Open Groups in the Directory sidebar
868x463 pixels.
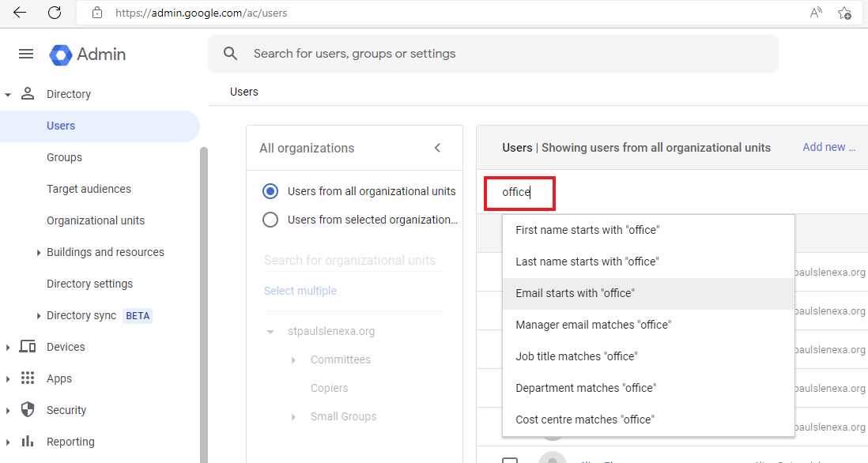[x=64, y=157]
